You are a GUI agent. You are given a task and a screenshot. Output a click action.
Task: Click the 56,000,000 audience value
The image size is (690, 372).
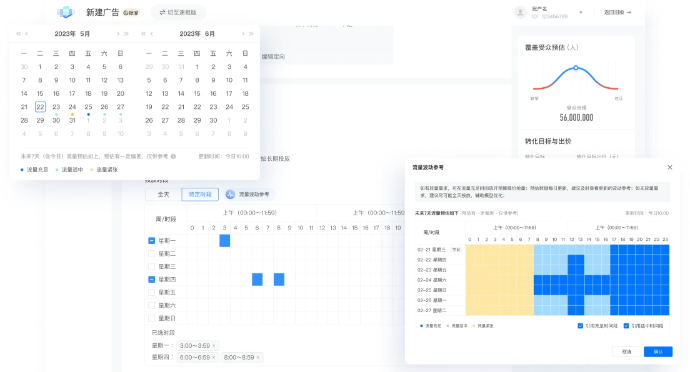pyautogui.click(x=576, y=118)
